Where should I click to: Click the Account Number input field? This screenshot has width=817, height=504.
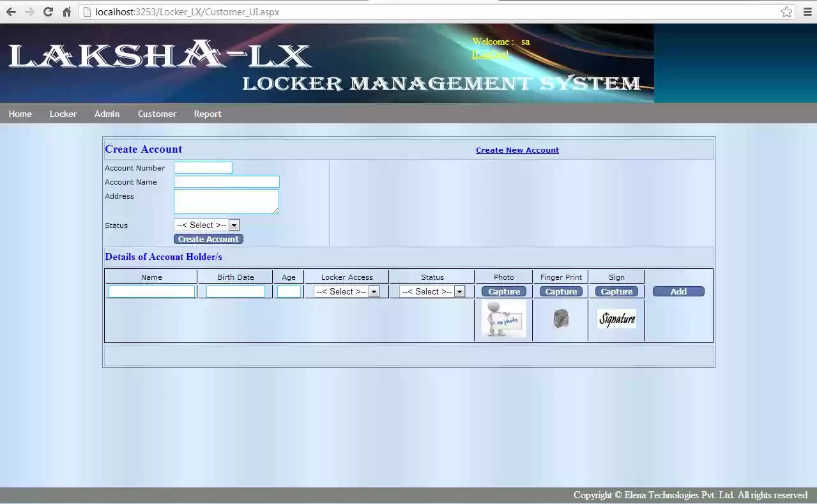[202, 167]
